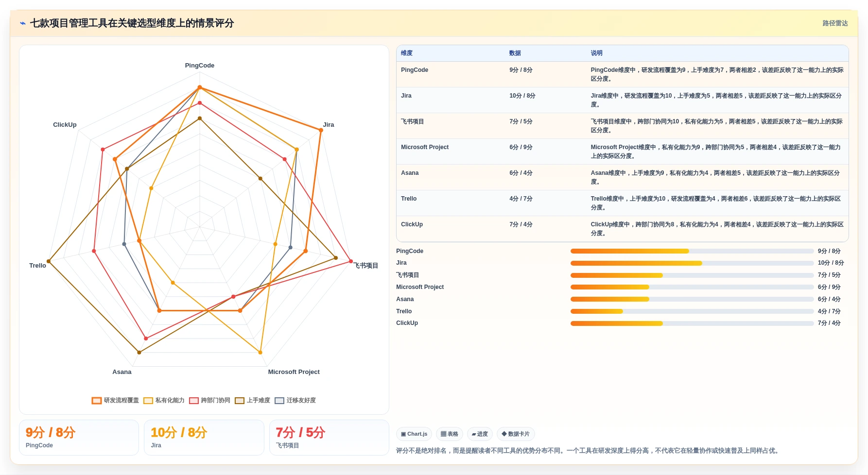The image size is (868, 475).
Task: Click the 4分 / 7分 table cell
Action: click(x=521, y=199)
